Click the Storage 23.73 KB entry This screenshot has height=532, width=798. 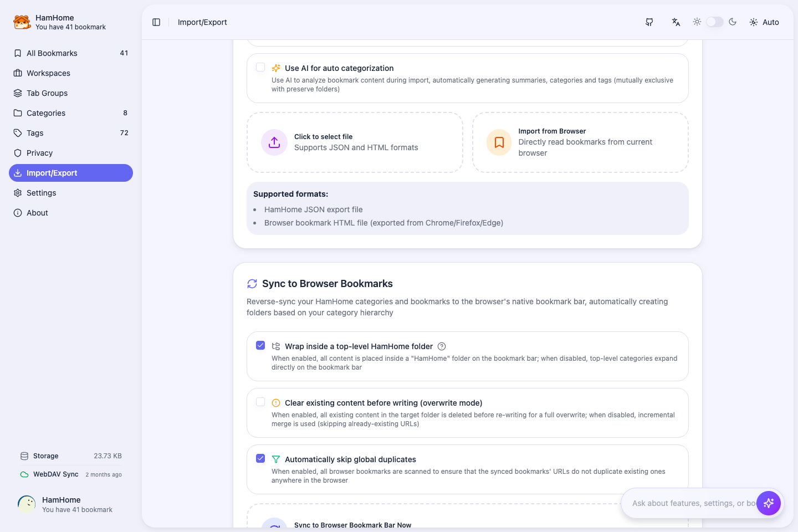71,456
